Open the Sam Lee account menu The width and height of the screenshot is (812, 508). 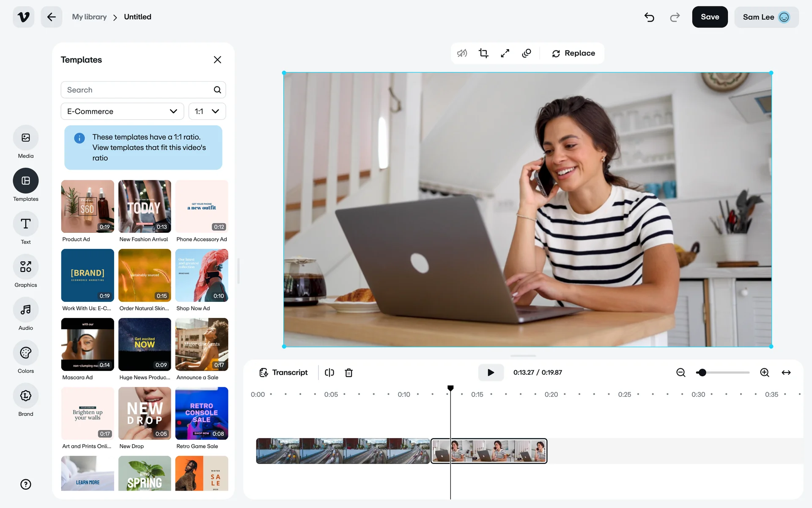click(x=766, y=17)
